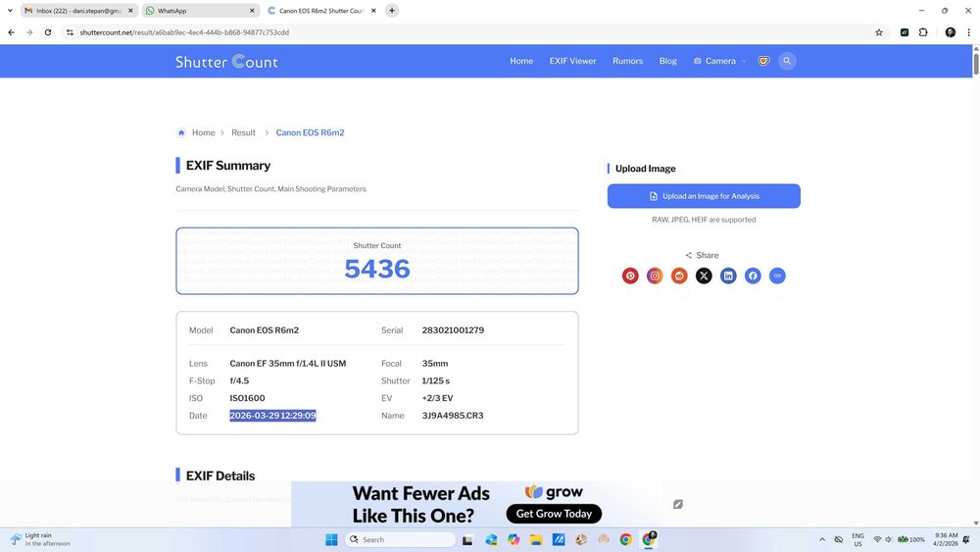Click the green extension icon in toolbar
The height and width of the screenshot is (552, 980).
[905, 32]
